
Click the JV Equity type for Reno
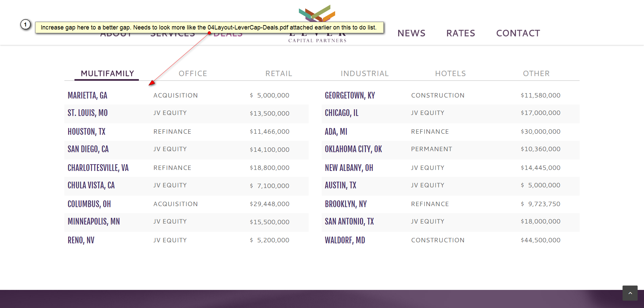[170, 240]
